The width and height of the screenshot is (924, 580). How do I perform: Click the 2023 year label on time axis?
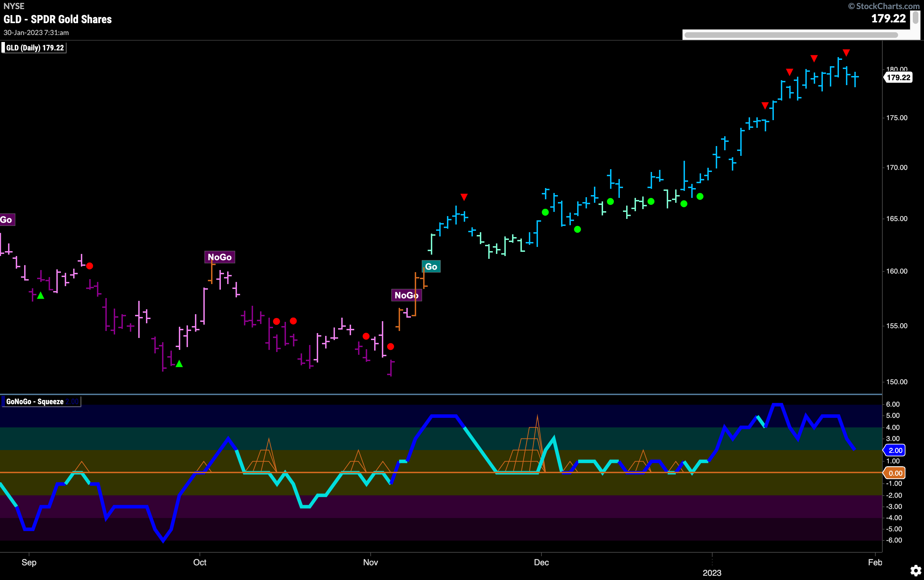pyautogui.click(x=712, y=573)
